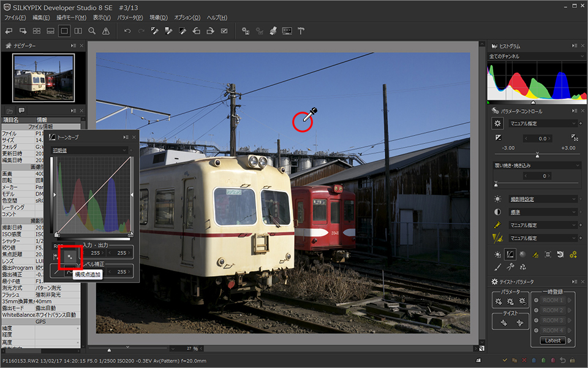Image resolution: width=588 pixels, height=368 pixels.
Task: Click the add control point button
Action: (70, 256)
